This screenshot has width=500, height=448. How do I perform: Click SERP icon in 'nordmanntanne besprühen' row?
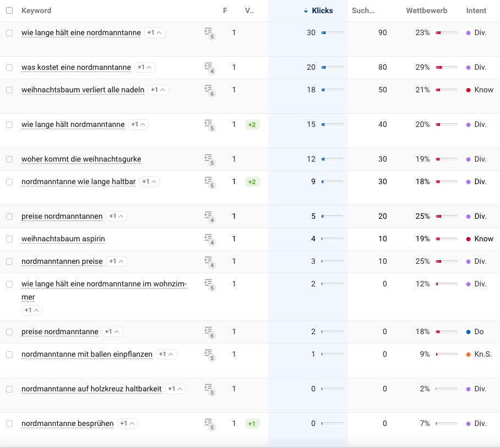209,424
